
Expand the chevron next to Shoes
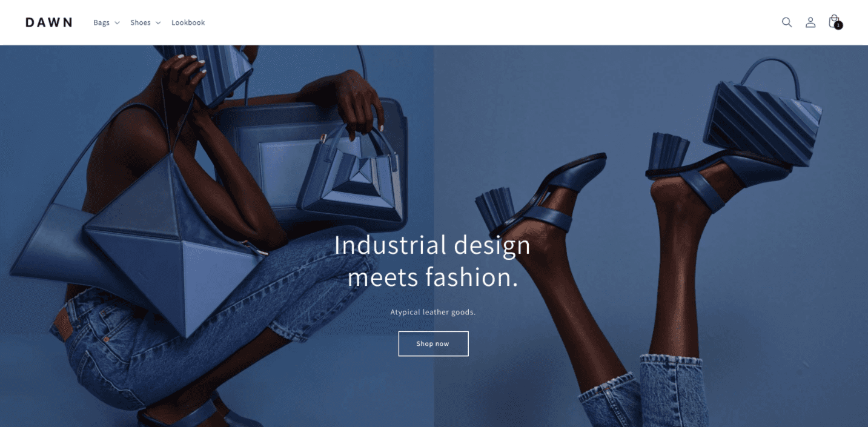158,23
